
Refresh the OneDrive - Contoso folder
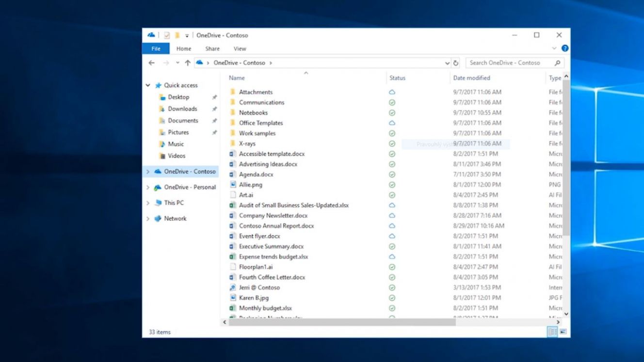coord(456,63)
